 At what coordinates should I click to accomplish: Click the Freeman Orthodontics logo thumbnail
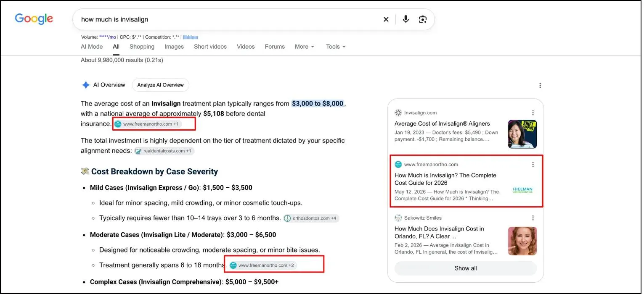tap(522, 190)
